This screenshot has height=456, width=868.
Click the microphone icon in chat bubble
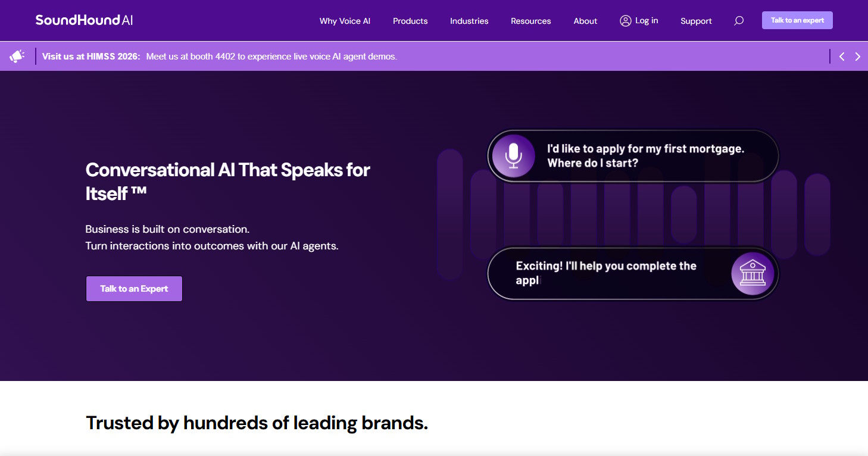pyautogui.click(x=513, y=156)
